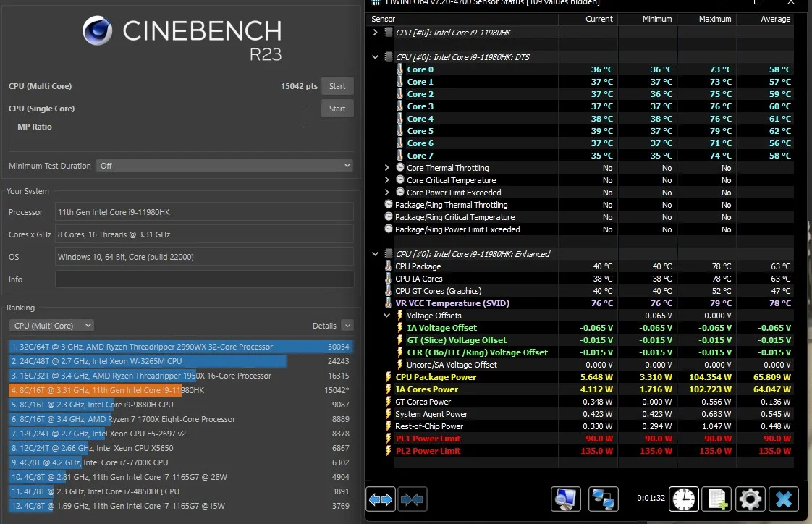Start the CPU Single Core test
The width and height of the screenshot is (812, 524).
337,109
